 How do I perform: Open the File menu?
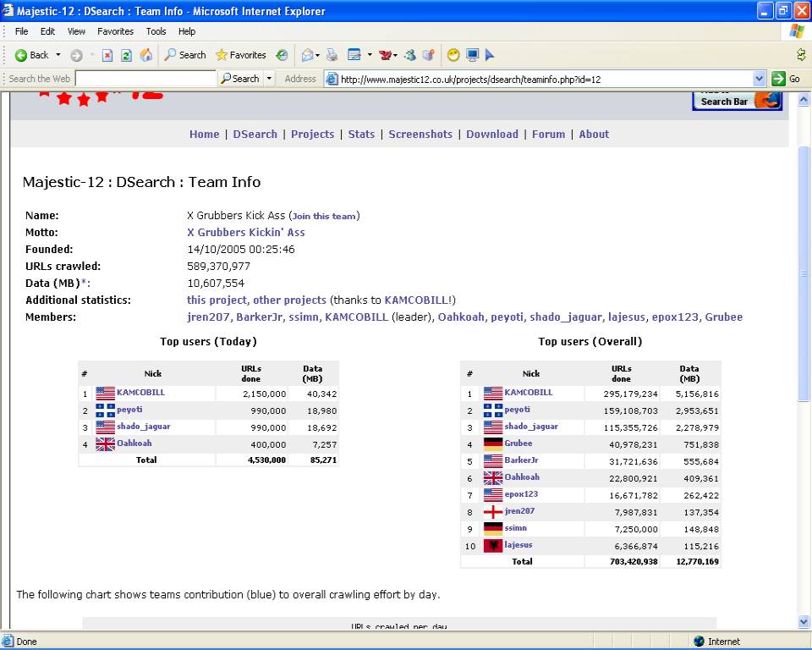coord(22,31)
